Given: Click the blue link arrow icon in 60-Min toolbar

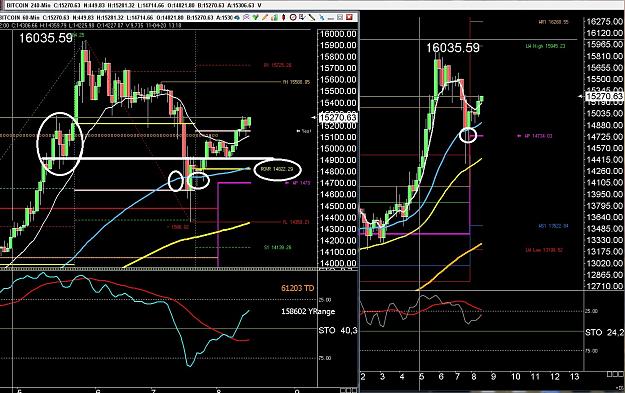Looking at the screenshot, I should point(237,18).
